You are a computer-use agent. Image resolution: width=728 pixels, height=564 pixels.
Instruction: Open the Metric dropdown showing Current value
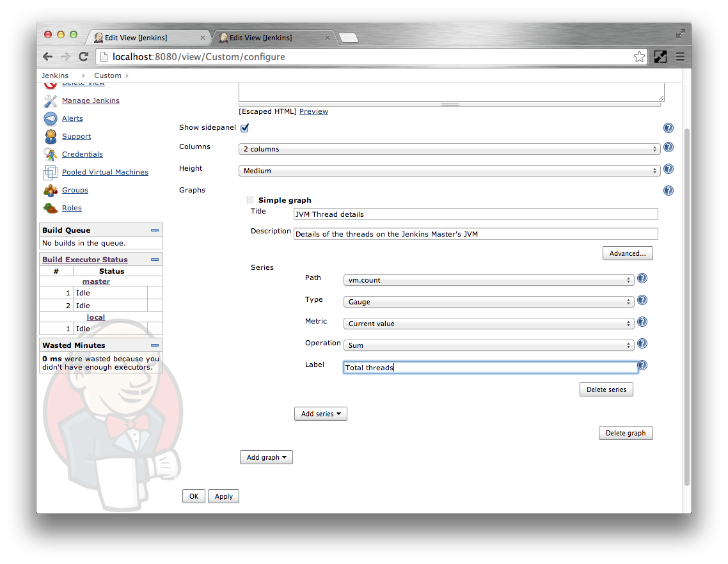489,324
